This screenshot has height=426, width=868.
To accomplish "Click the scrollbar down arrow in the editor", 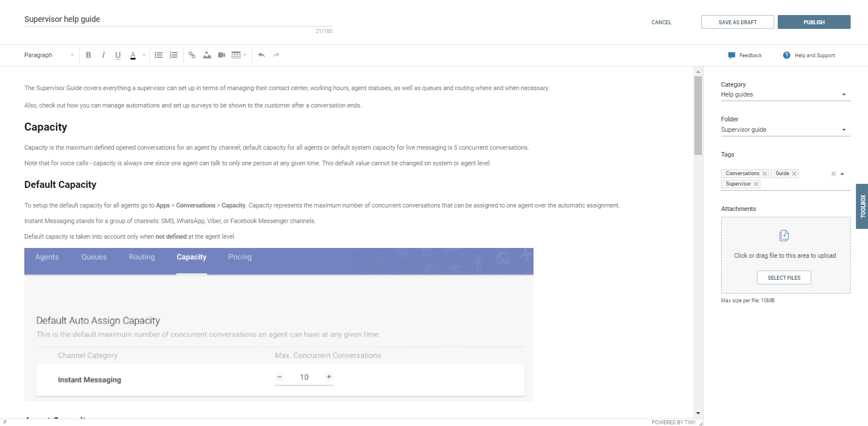I will point(698,413).
